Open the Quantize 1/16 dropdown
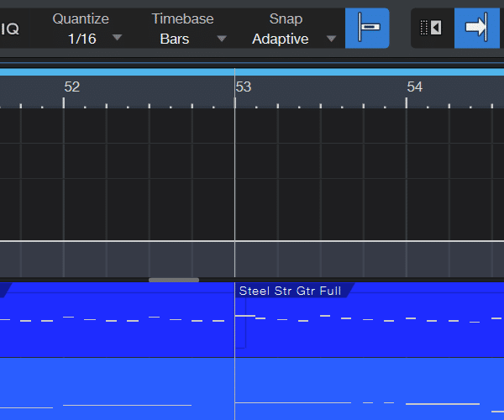504x420 pixels. click(x=117, y=38)
